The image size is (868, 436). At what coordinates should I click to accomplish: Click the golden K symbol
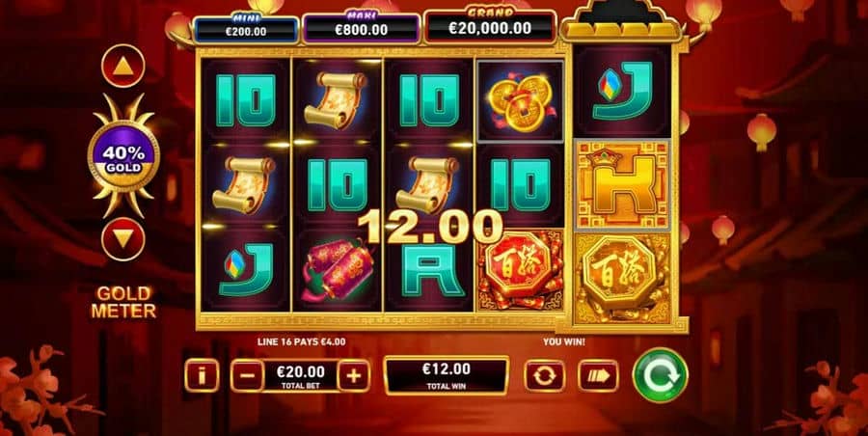tap(623, 184)
